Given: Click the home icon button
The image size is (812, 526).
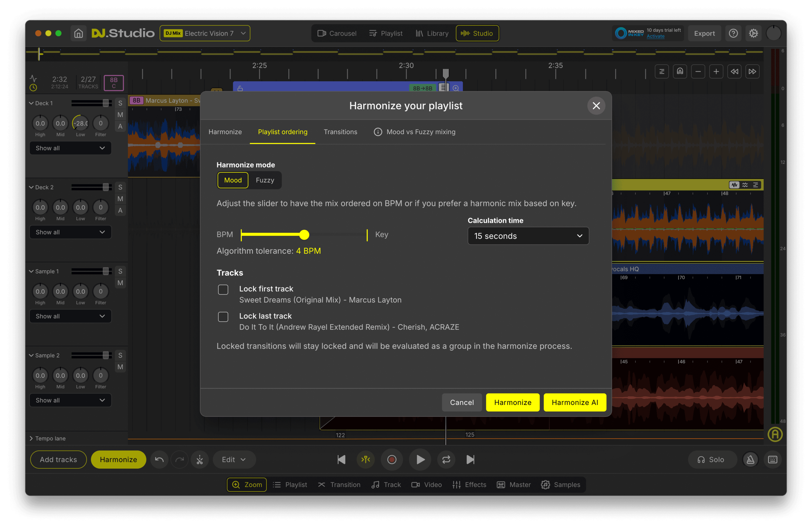Looking at the screenshot, I should click(x=78, y=33).
